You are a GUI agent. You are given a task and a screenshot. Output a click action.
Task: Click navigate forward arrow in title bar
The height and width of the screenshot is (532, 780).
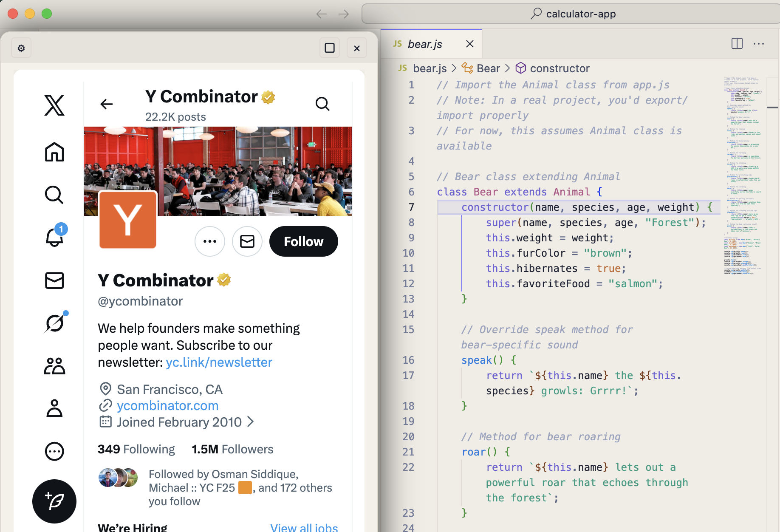(x=344, y=14)
